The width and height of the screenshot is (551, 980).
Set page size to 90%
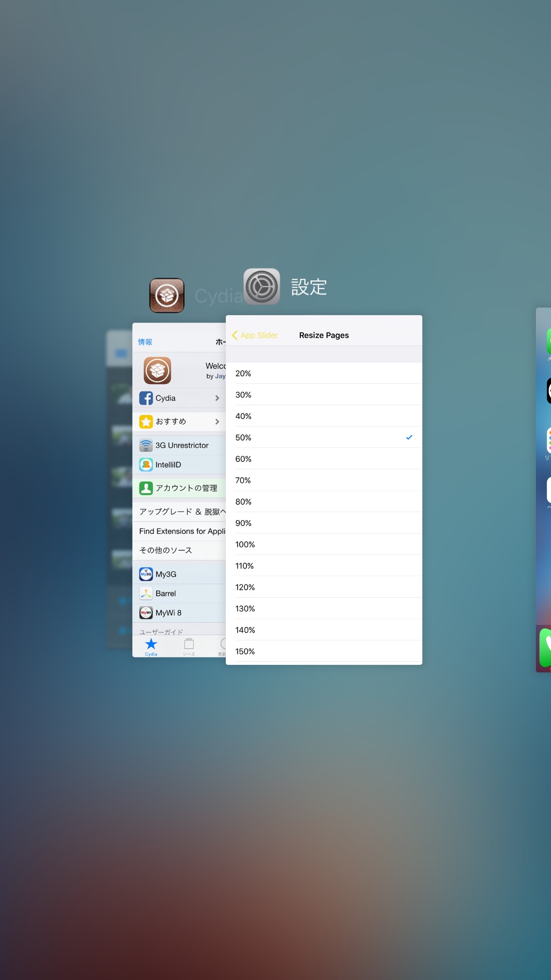click(324, 523)
